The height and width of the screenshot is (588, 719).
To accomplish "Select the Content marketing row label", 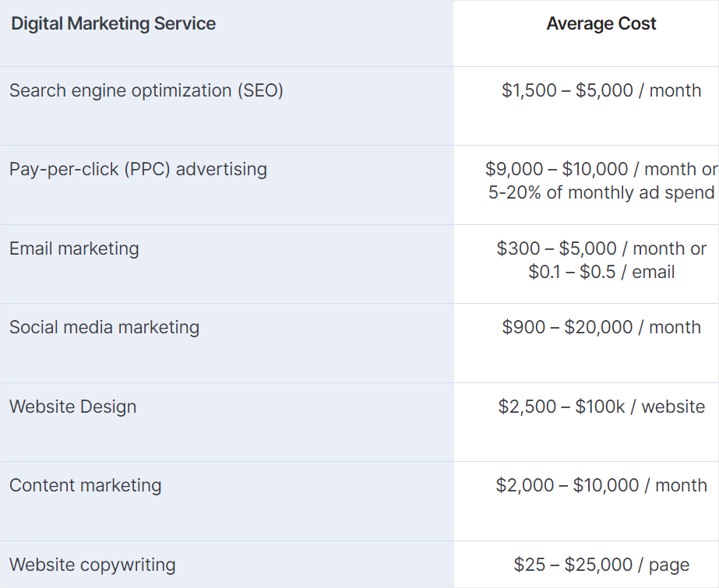I will point(85,486).
